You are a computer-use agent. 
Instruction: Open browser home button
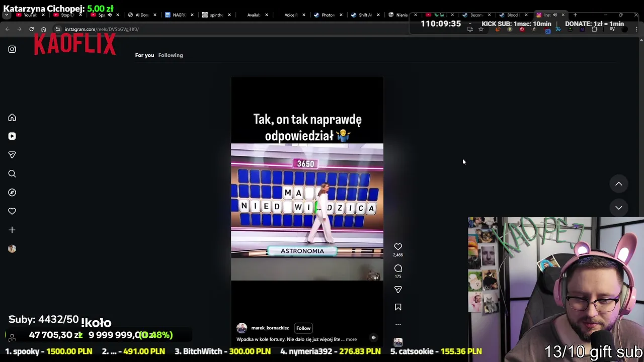(43, 29)
